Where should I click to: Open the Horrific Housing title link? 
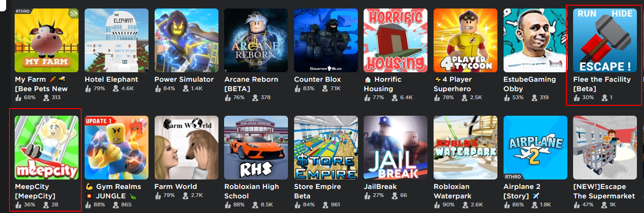pos(385,84)
